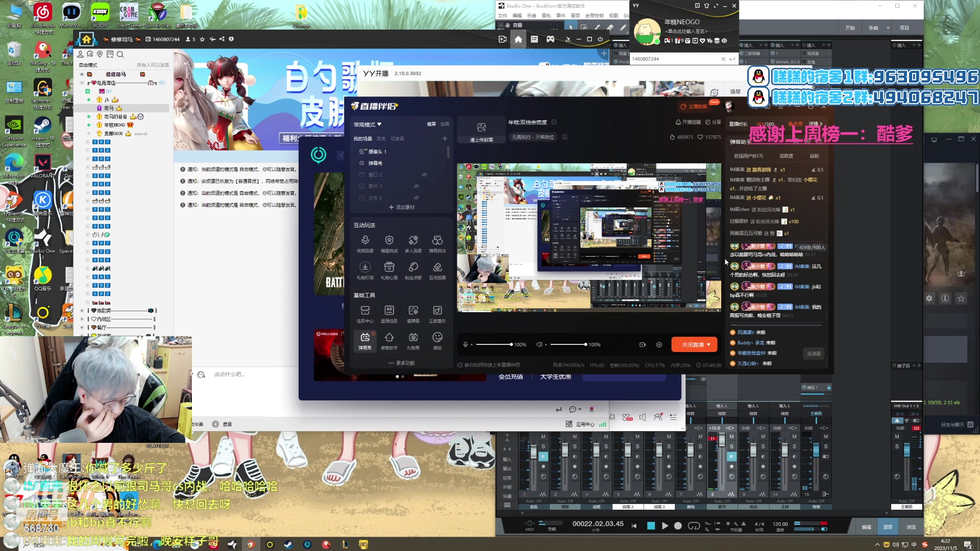
Task: Open the 读弹幕 tool
Action: (413, 314)
